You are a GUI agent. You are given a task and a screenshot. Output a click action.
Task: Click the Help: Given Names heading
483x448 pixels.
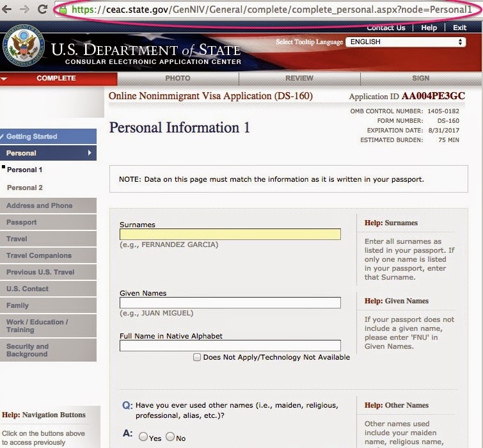(397, 301)
